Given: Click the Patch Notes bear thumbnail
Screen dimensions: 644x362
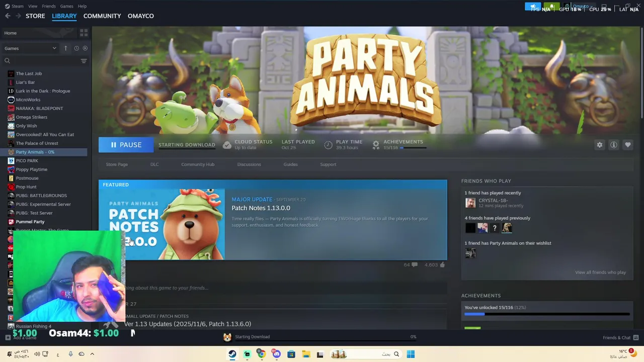Looking at the screenshot, I should (x=162, y=224).
